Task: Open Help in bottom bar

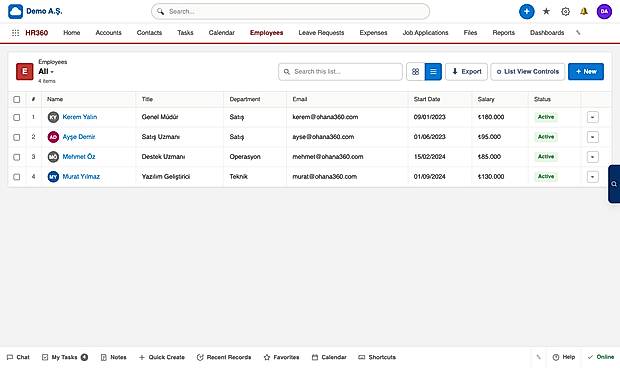Action: click(x=563, y=357)
